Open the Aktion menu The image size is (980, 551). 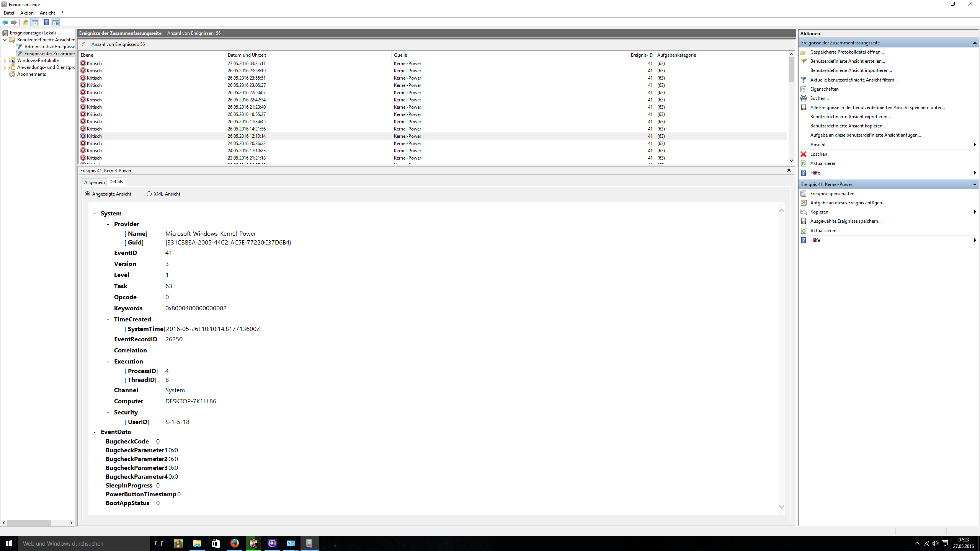tap(27, 13)
